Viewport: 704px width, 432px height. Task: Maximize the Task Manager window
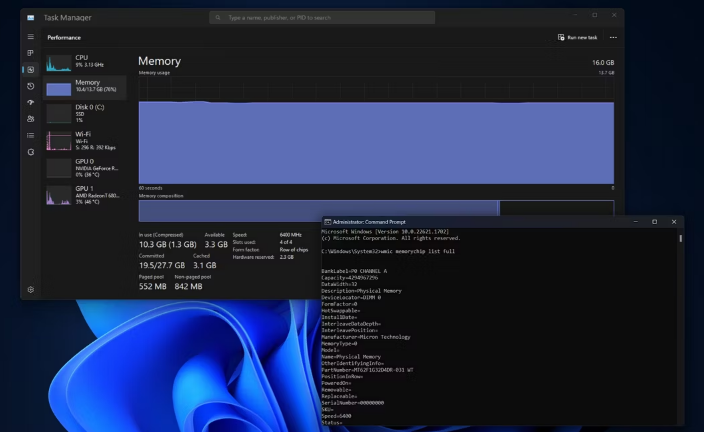point(594,15)
